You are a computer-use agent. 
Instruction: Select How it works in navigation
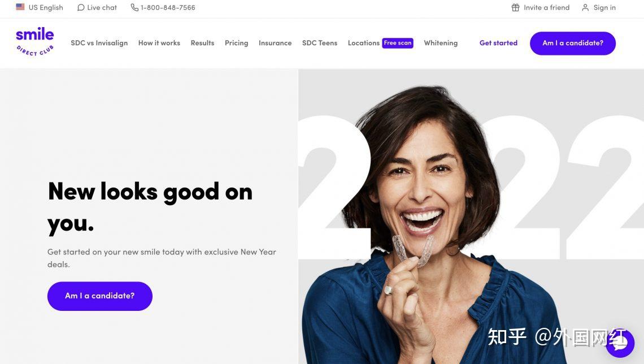159,43
